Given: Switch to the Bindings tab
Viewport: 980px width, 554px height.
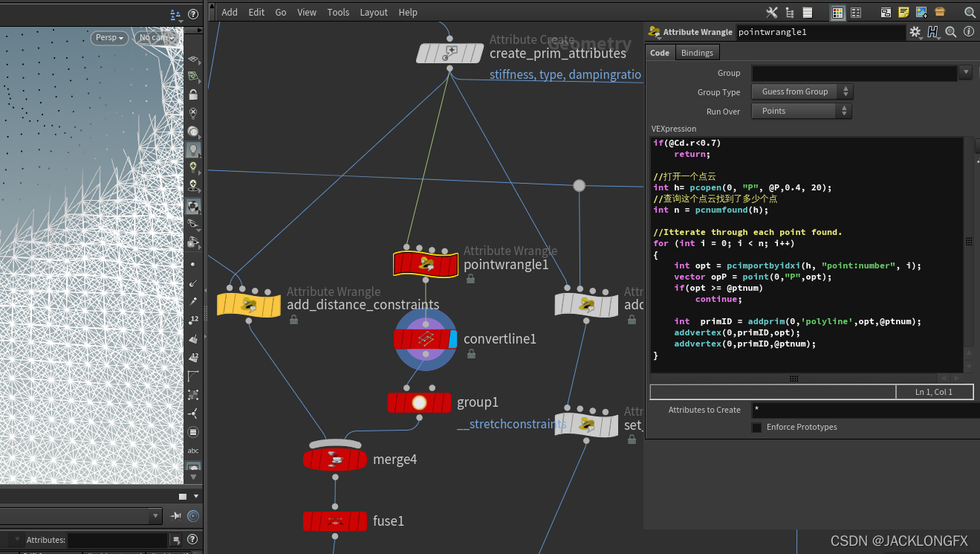Looking at the screenshot, I should click(x=697, y=53).
